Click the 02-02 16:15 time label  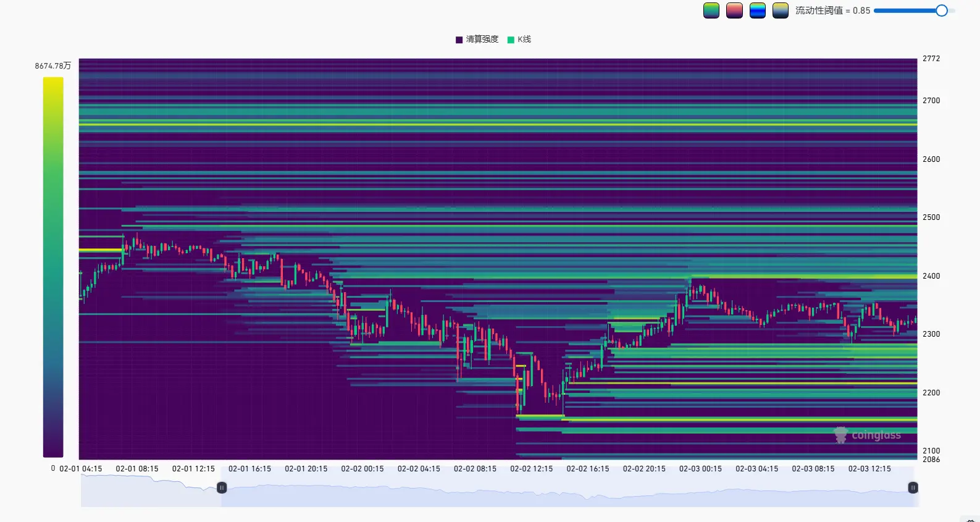[x=588, y=469]
